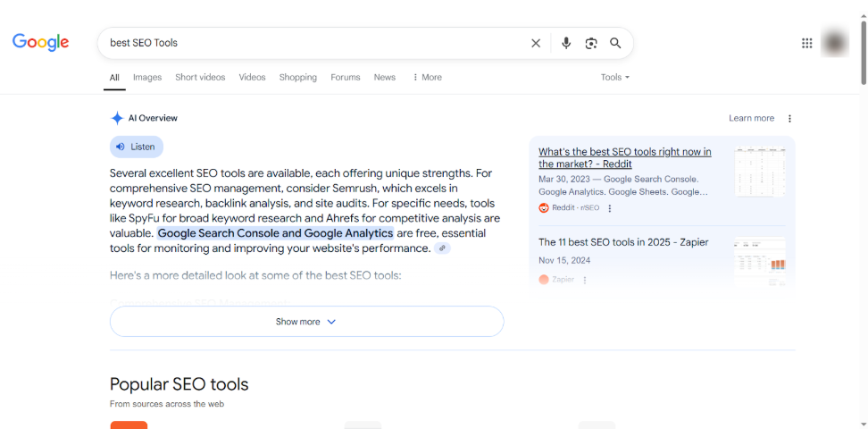Screen dimensions: 868x429
Task: Go to the Forums tab
Action: pos(346,78)
